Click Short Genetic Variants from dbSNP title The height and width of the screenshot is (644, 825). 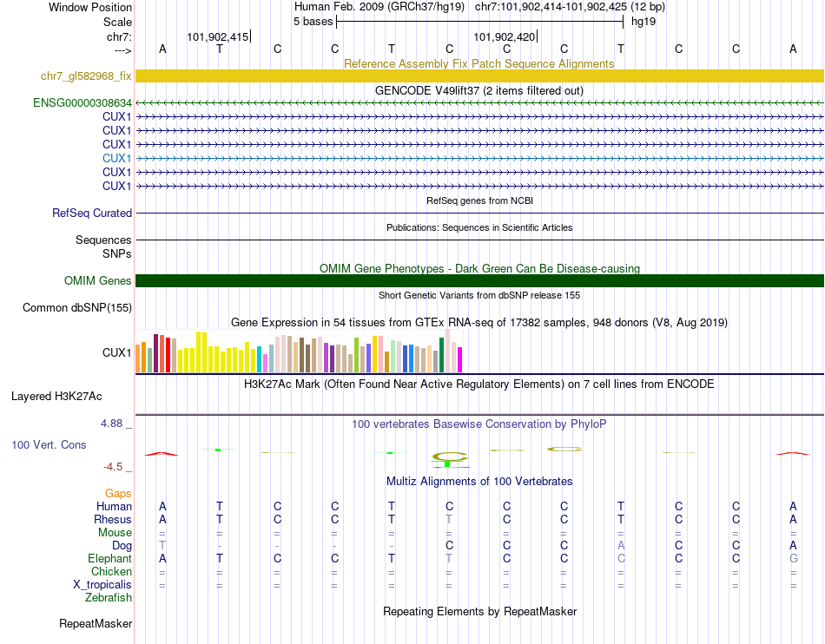(x=479, y=295)
